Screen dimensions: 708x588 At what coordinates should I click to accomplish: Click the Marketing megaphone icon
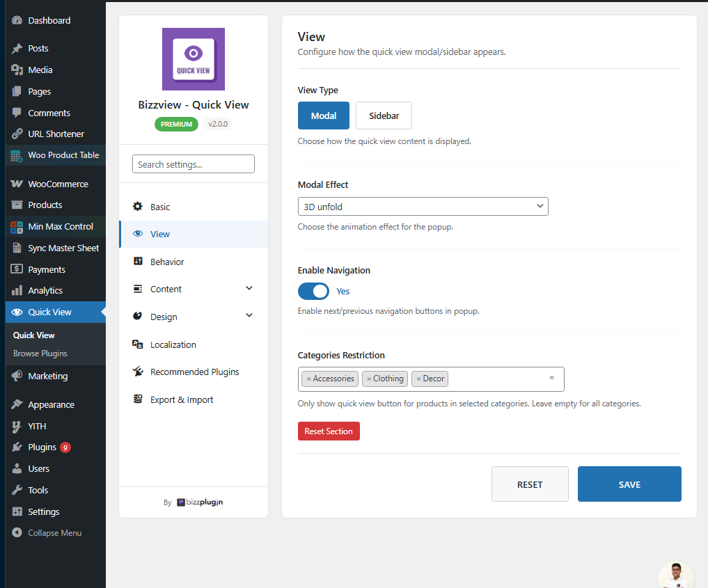point(17,376)
